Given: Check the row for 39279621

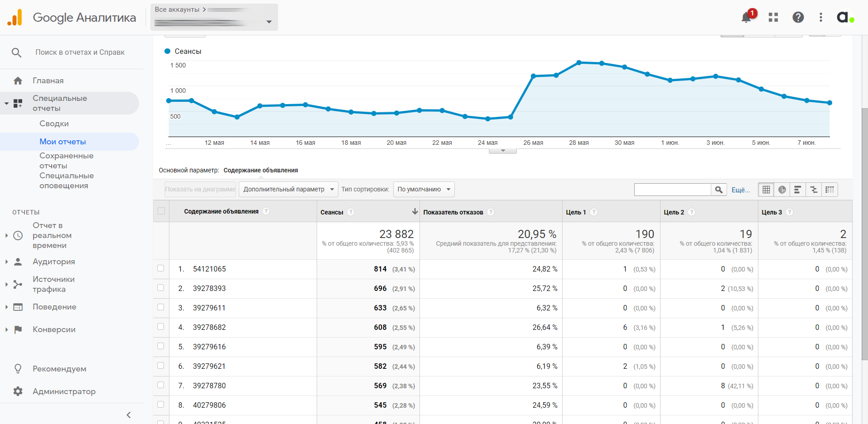Looking at the screenshot, I should point(160,366).
